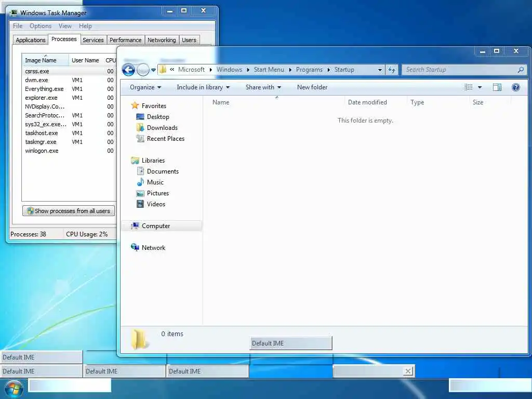Viewport: 532px width, 399px height.
Task: Open the Share with dropdown
Action: [263, 87]
